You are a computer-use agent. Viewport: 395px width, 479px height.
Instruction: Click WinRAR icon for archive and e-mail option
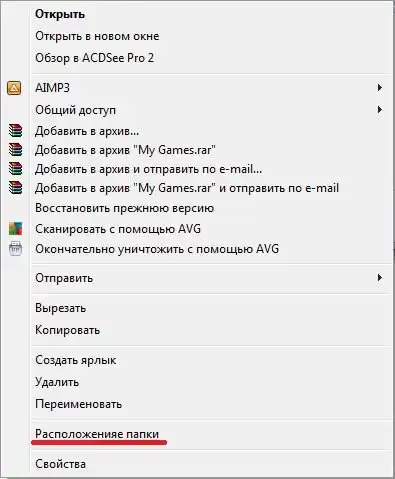coord(15,169)
